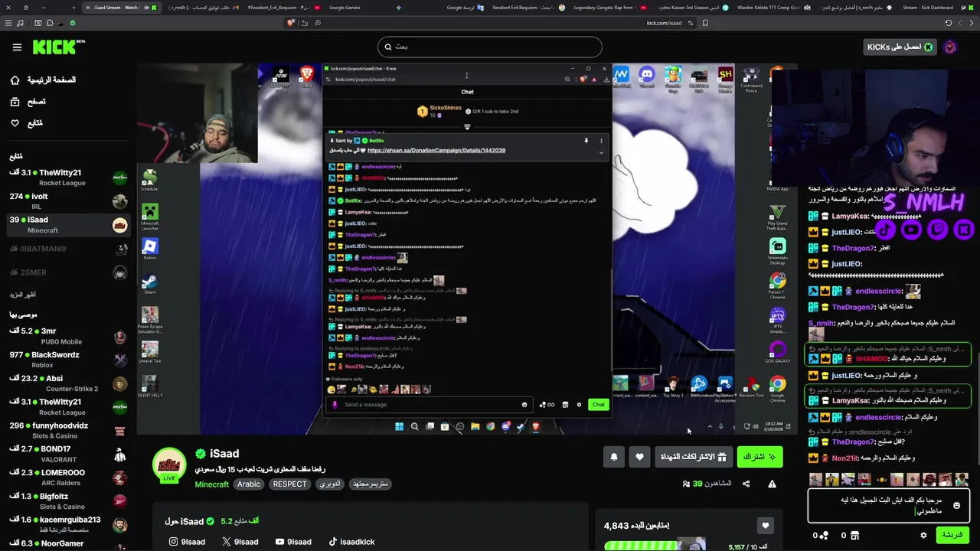Select the RESPECT tag
The image size is (980, 551).
(x=289, y=484)
